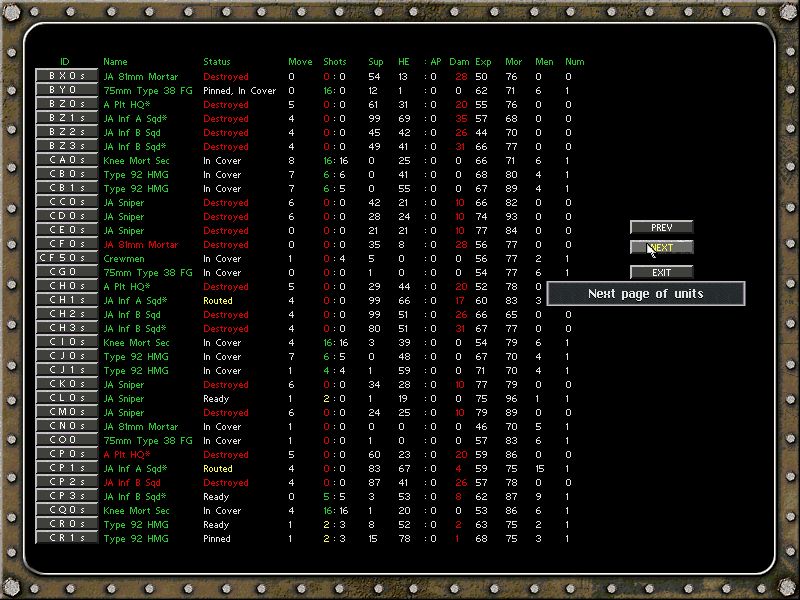Open ready sniper unit CL0s
This screenshot has height=600, width=800.
[x=66, y=398]
